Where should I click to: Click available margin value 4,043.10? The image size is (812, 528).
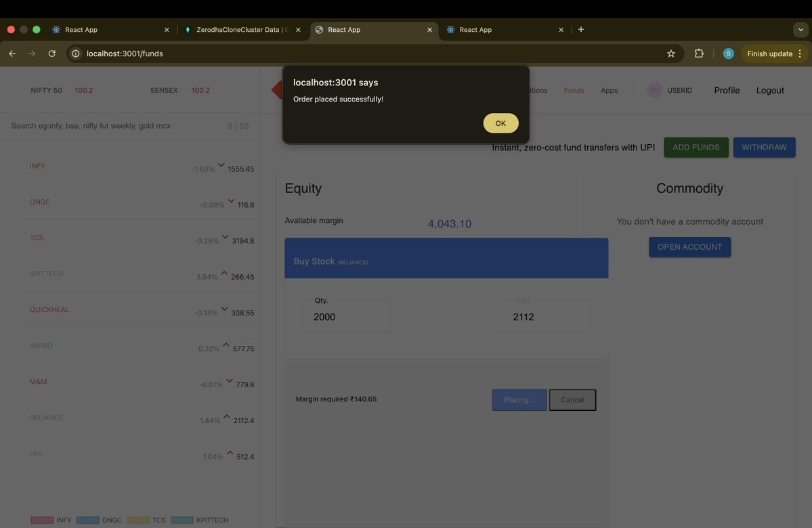click(x=450, y=223)
